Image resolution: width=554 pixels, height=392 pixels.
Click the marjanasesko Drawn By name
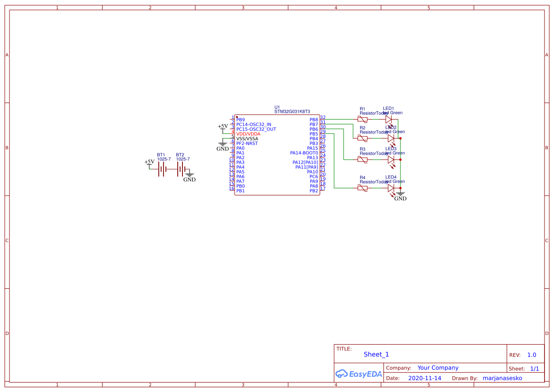tap(502, 378)
